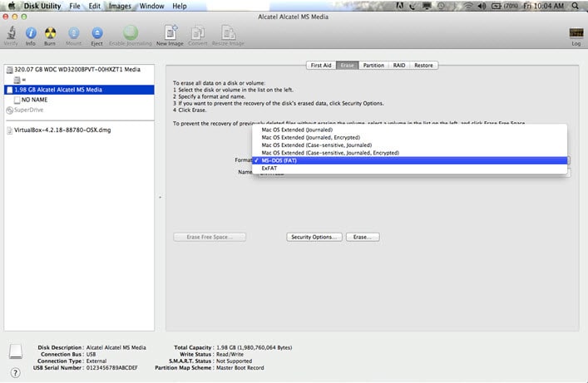Open the Help menu

(x=180, y=6)
